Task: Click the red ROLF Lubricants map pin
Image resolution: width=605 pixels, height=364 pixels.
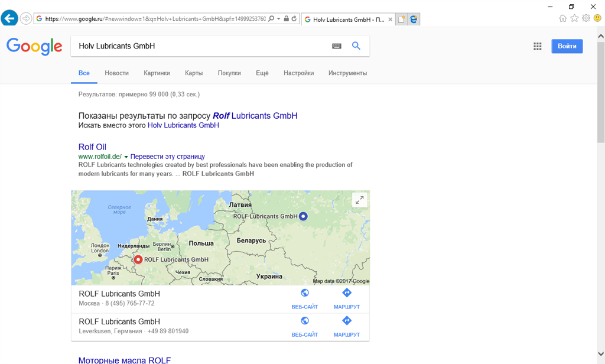Action: pos(138,259)
